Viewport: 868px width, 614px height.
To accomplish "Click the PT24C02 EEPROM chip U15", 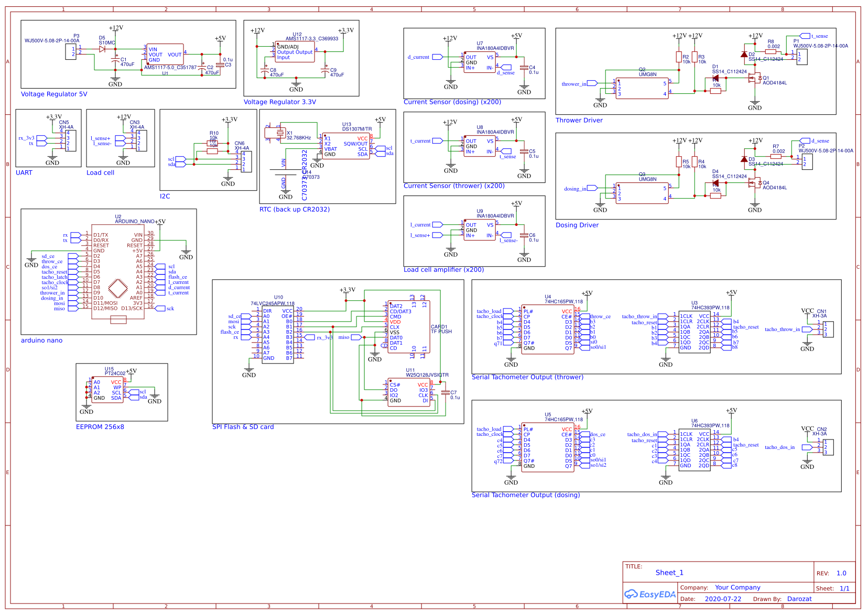I will click(108, 390).
